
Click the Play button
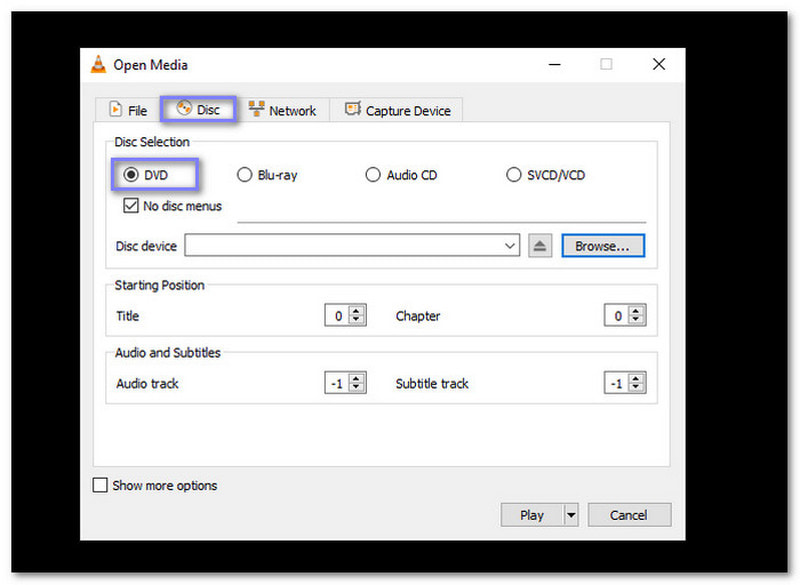point(532,515)
